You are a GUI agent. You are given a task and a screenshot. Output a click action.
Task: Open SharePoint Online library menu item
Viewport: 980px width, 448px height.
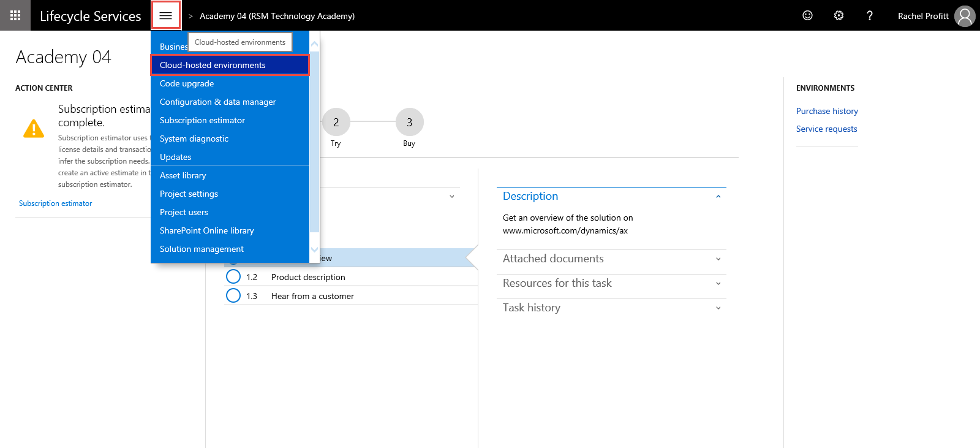tap(230, 230)
